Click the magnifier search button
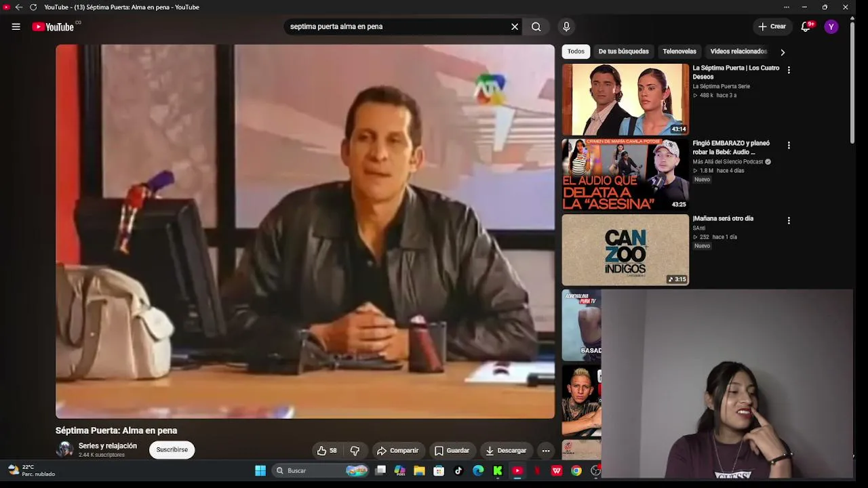The image size is (868, 488). (536, 26)
